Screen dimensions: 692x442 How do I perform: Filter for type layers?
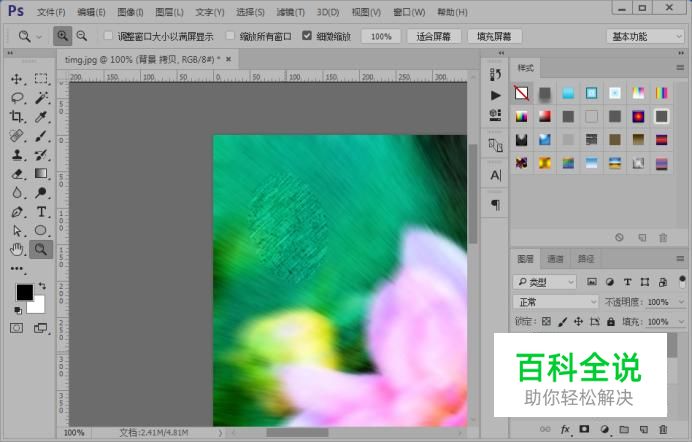(628, 282)
